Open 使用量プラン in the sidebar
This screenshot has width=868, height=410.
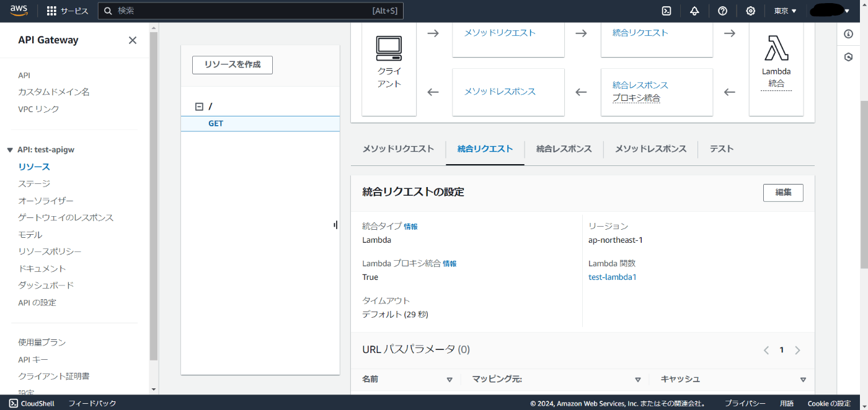click(42, 342)
